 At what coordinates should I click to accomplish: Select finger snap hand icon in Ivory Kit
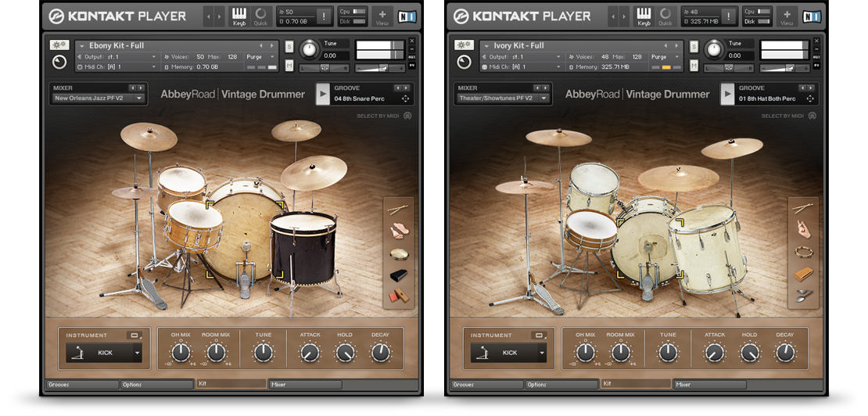click(802, 229)
